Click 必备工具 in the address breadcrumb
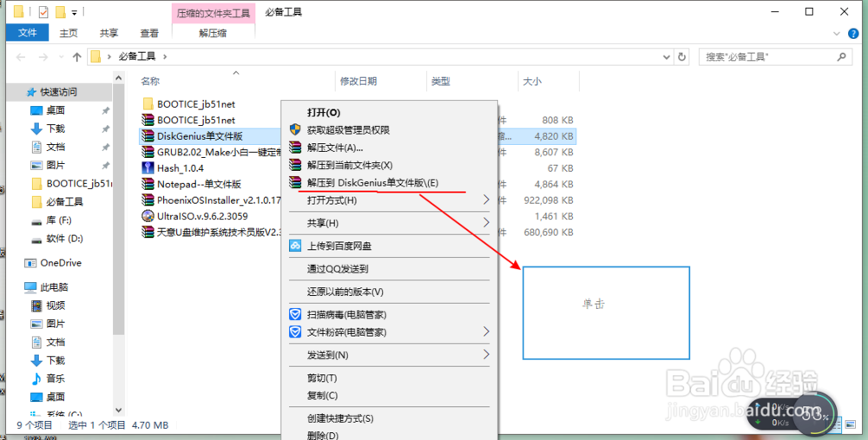Screen dimensions: 868x440 pyautogui.click(x=137, y=56)
